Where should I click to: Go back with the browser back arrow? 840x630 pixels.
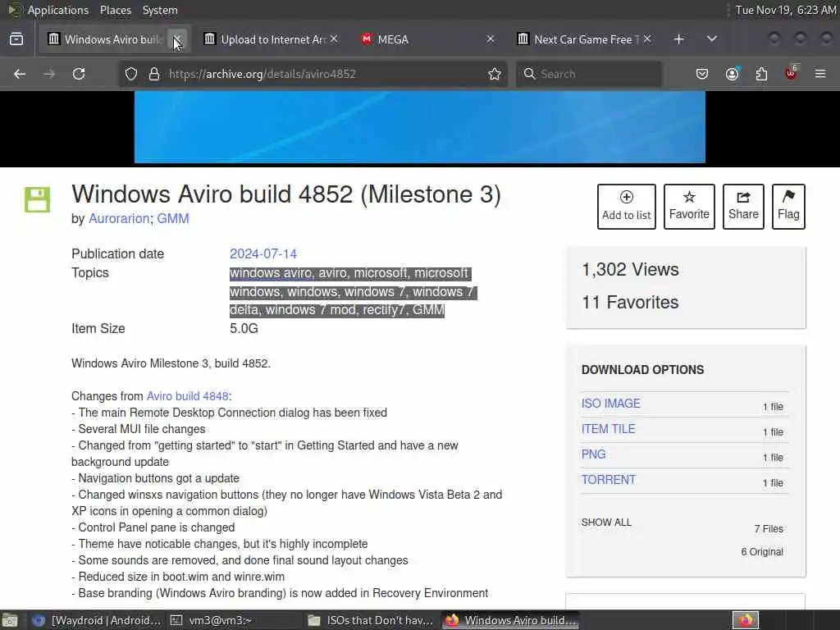point(20,74)
